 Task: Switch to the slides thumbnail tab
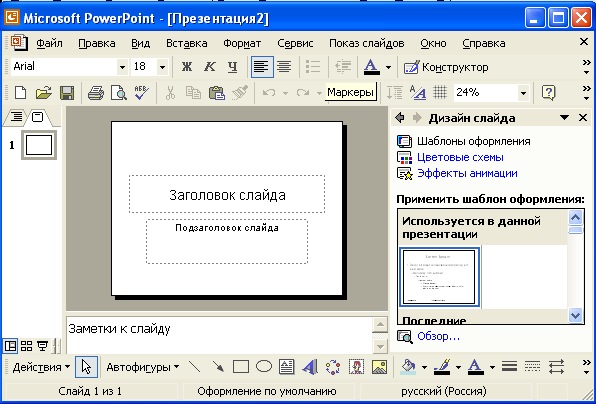38,116
